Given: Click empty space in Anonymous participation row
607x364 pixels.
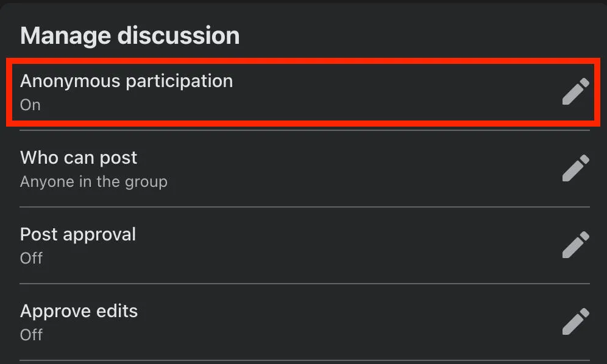Looking at the screenshot, I should (387, 92).
